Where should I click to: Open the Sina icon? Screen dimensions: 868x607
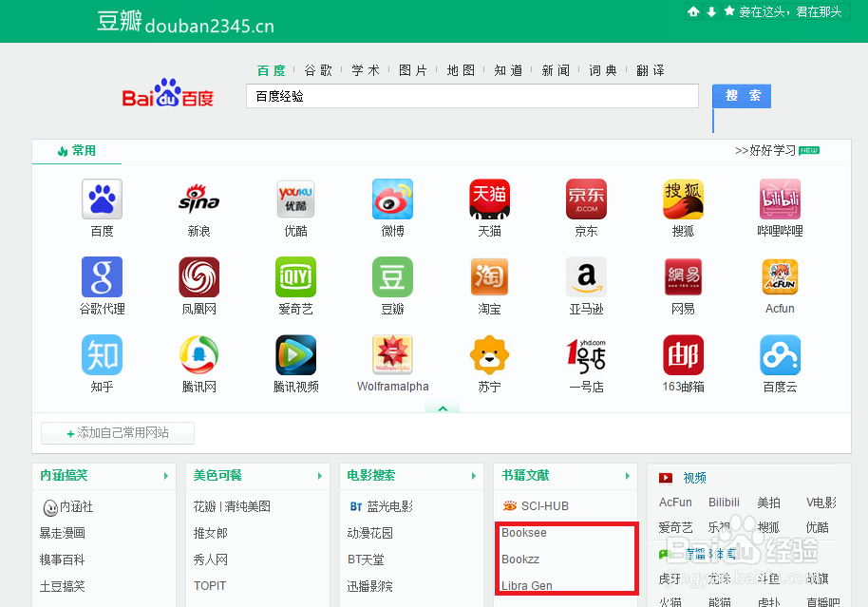pyautogui.click(x=198, y=199)
